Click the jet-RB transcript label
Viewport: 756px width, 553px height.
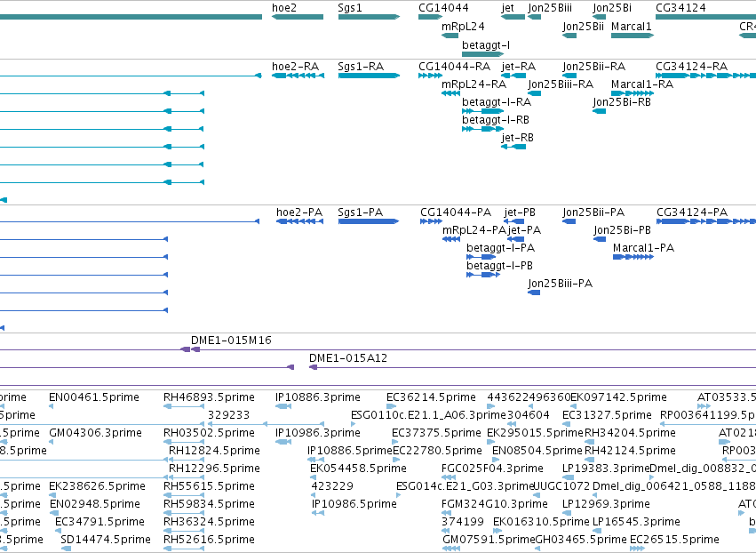[517, 138]
